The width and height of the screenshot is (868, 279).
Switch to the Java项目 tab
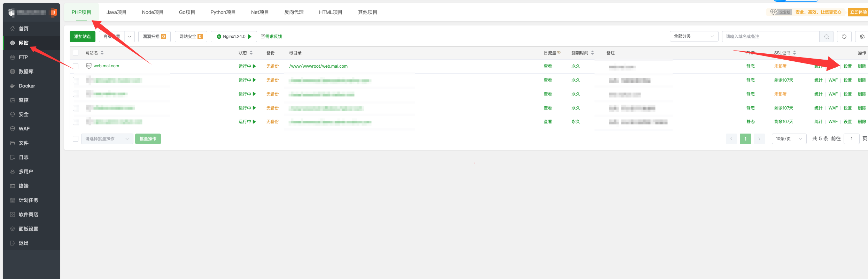(x=116, y=12)
